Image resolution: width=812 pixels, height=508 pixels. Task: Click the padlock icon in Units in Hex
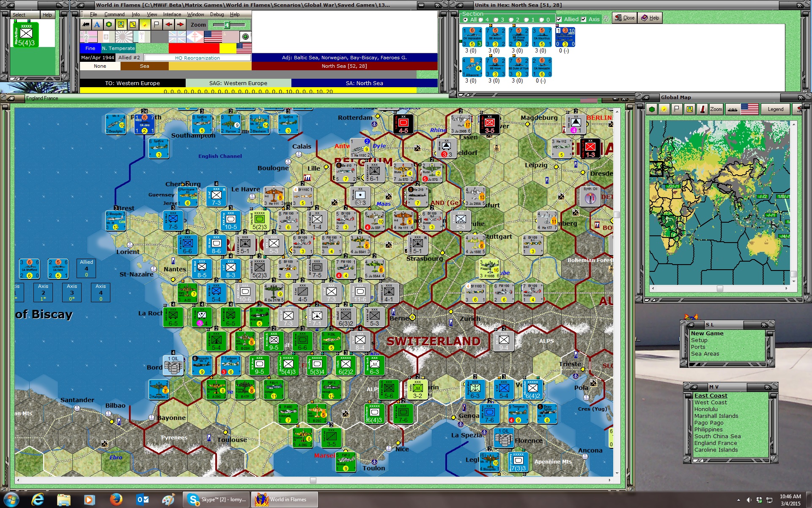point(606,19)
